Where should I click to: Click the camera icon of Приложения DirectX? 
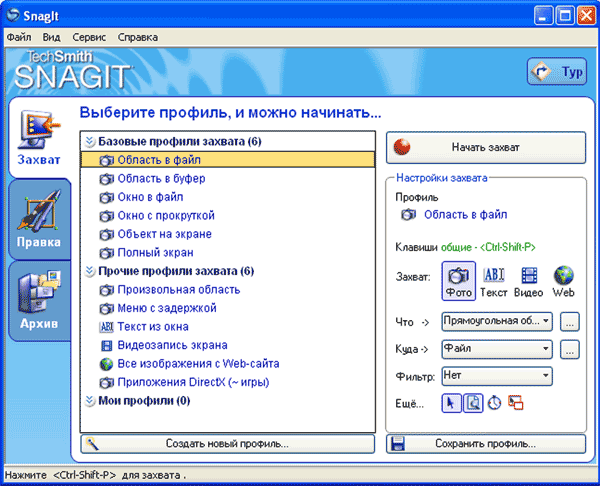click(106, 383)
